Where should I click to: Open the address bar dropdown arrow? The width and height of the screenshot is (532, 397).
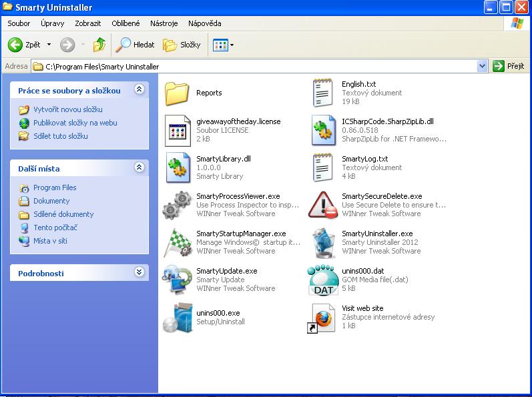click(483, 66)
